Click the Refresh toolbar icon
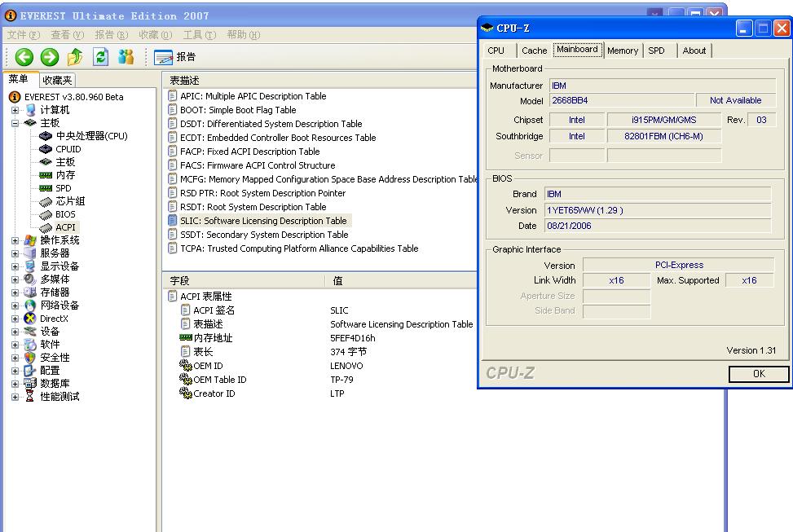Screen dimensions: 793x532 point(100,56)
